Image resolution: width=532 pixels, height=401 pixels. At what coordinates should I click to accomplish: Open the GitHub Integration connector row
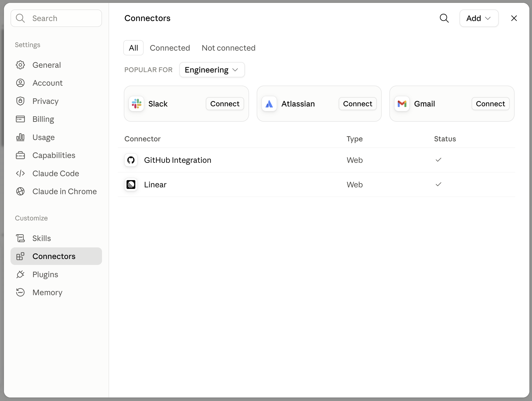point(316,160)
